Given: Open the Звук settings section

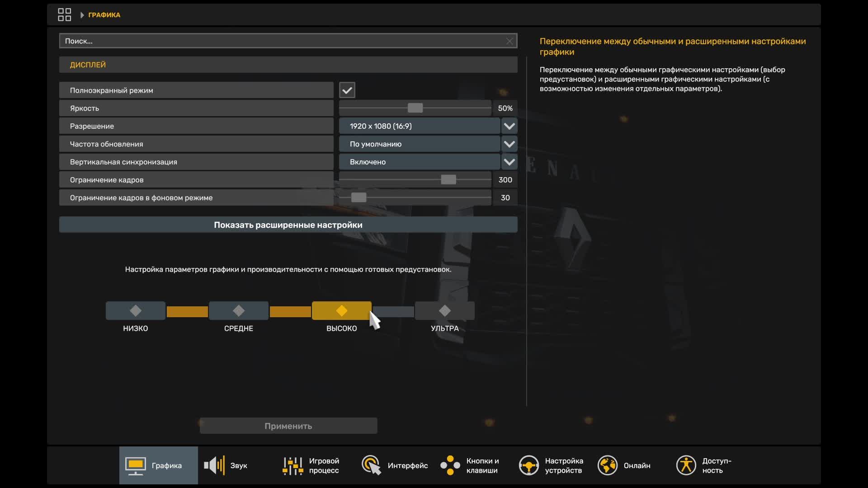Looking at the screenshot, I should tap(226, 465).
